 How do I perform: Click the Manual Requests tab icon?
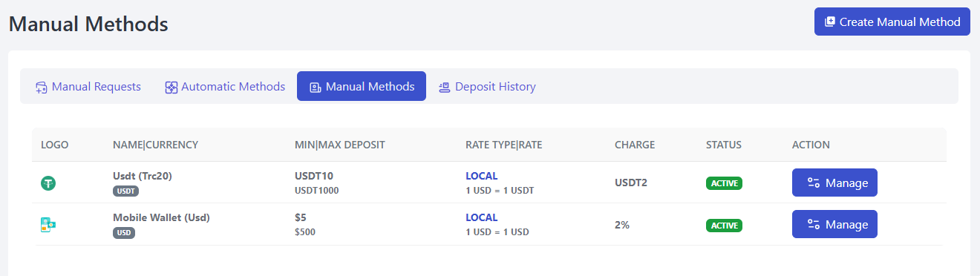point(42,88)
